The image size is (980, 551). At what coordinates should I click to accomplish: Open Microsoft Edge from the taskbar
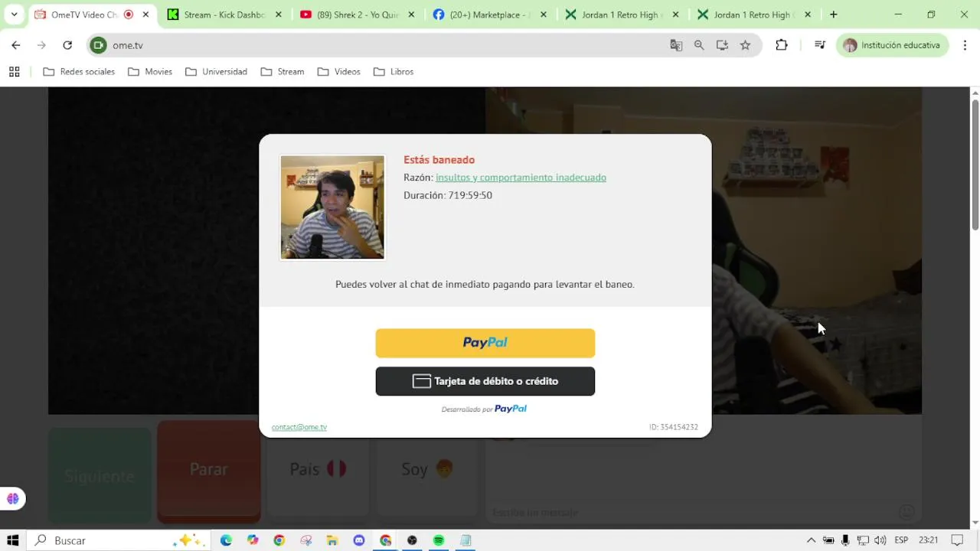click(226, 540)
